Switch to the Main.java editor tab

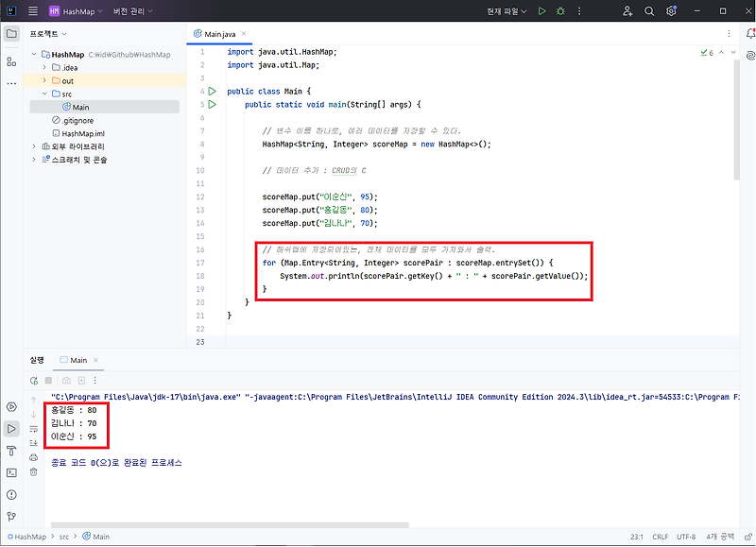[219, 32]
